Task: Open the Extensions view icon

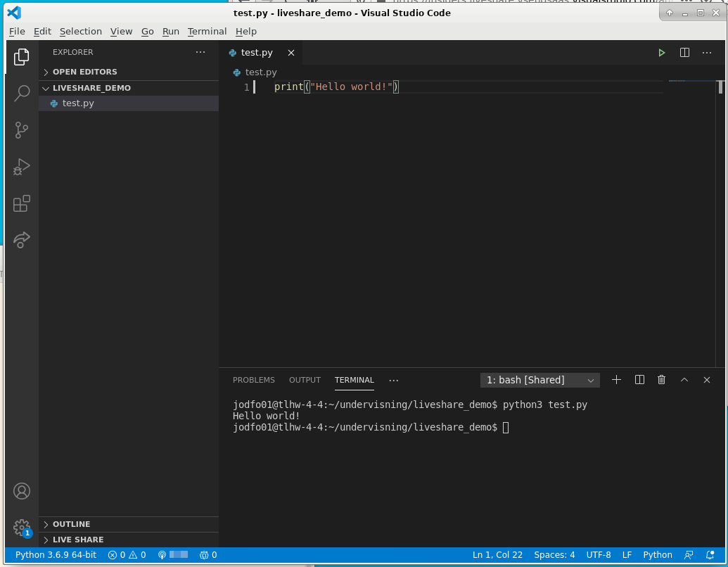Action: (21, 203)
